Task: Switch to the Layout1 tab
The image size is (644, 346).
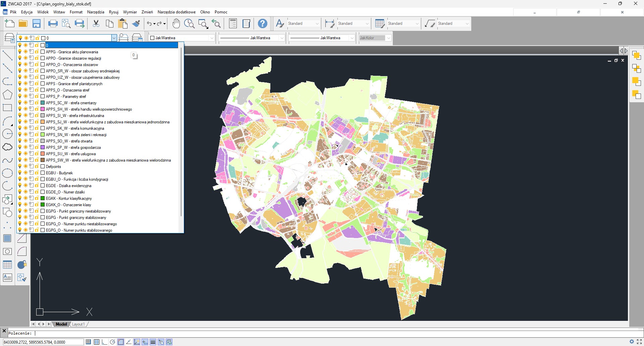Action: pos(78,324)
